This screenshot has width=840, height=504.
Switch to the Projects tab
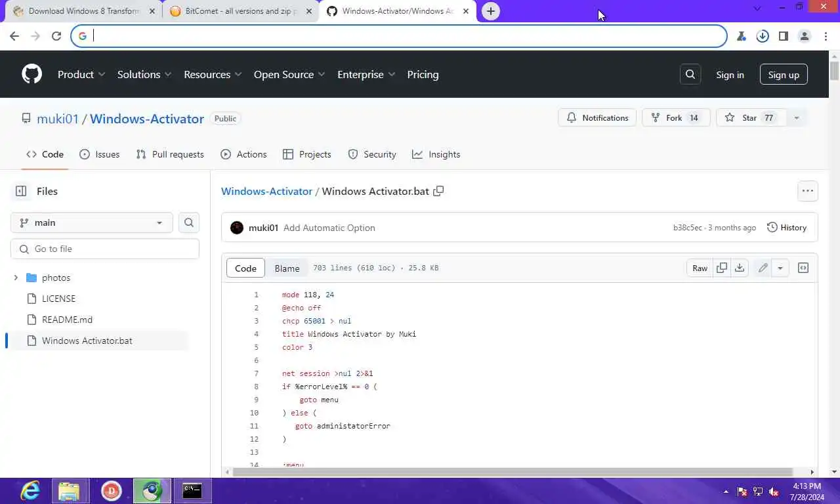307,154
